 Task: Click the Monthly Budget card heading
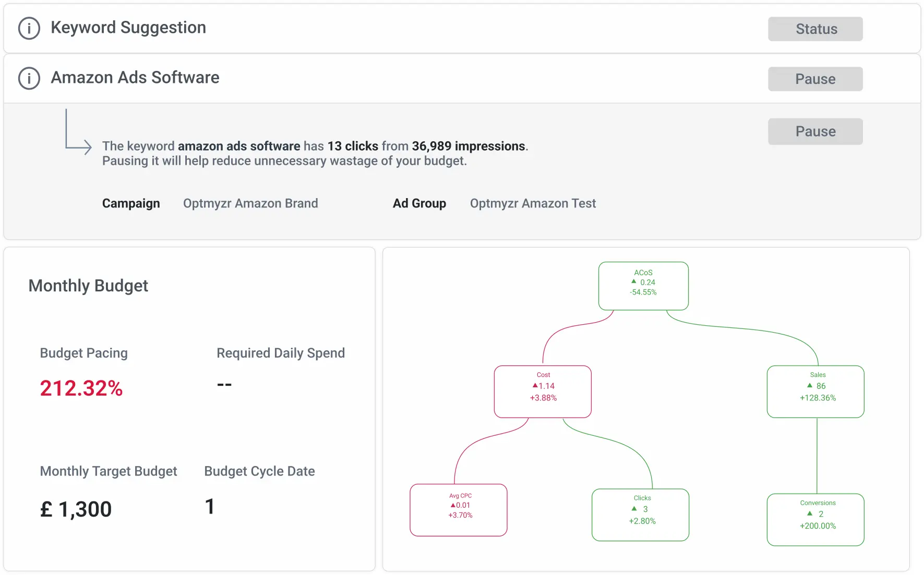click(x=88, y=286)
